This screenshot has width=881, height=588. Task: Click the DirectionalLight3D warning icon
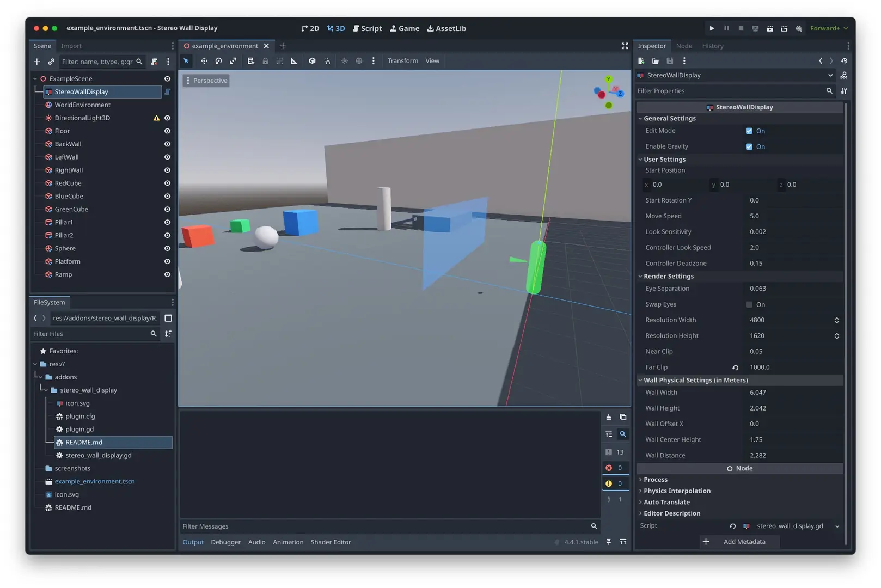(156, 118)
